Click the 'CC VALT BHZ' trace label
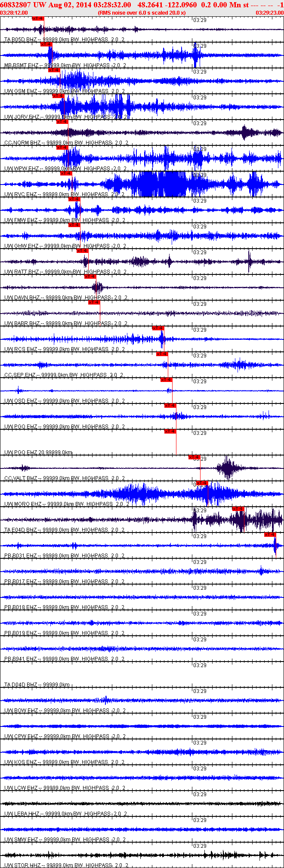 click(x=21, y=478)
